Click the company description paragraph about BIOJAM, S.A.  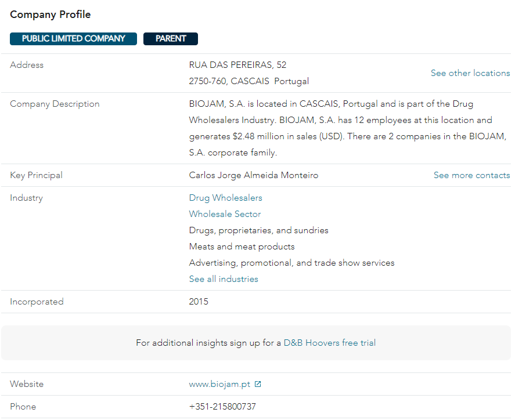click(x=347, y=128)
